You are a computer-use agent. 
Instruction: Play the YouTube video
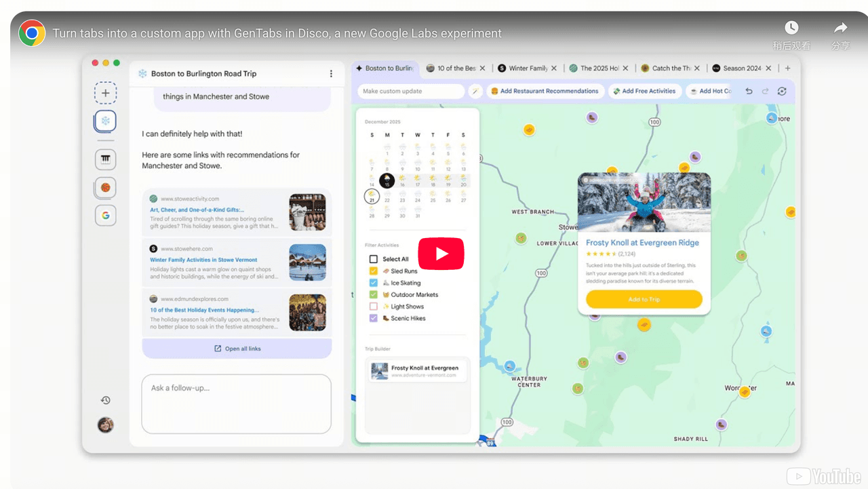pos(441,254)
